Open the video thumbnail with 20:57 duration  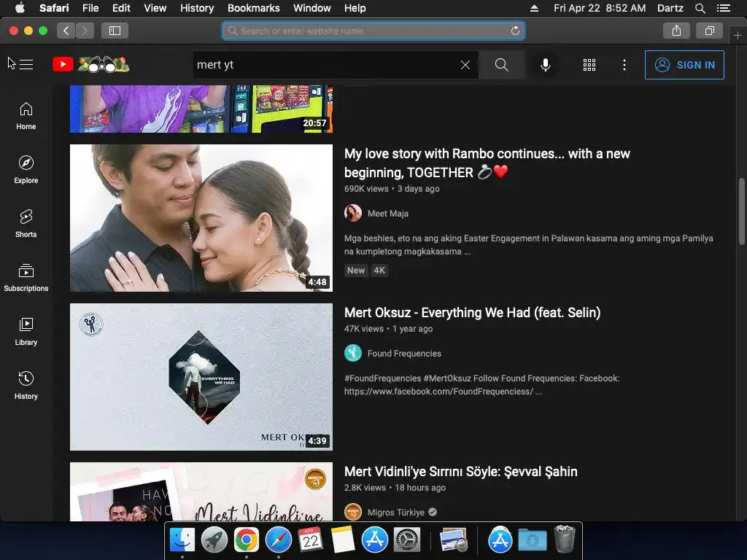pos(201,109)
